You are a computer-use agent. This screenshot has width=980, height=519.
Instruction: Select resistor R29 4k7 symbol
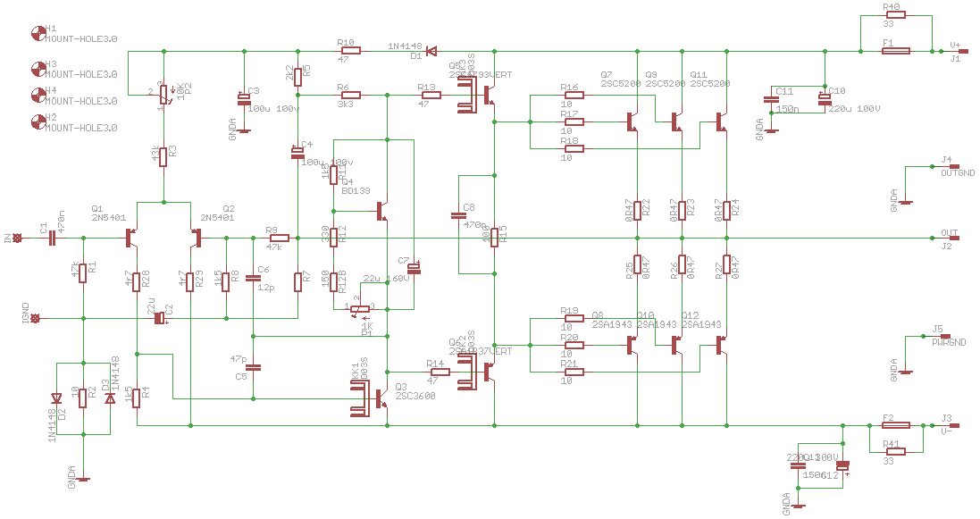(x=190, y=282)
